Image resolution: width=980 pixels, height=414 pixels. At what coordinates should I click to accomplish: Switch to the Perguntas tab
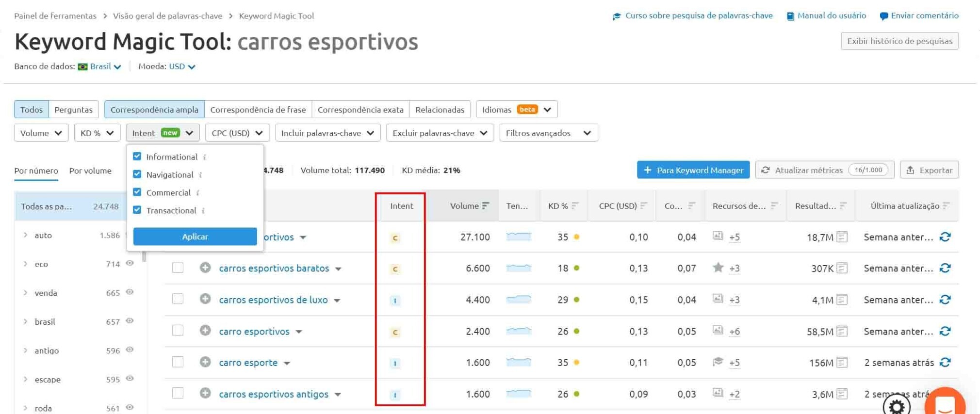73,110
